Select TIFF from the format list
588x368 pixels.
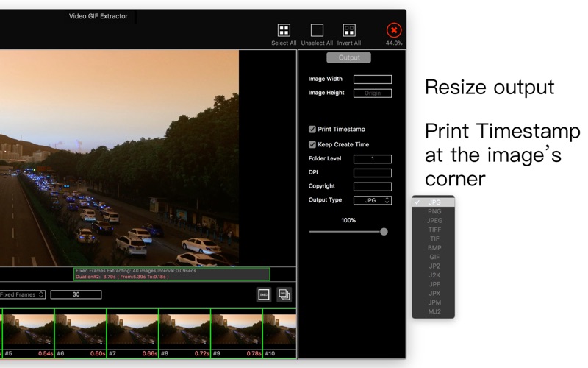tap(434, 230)
